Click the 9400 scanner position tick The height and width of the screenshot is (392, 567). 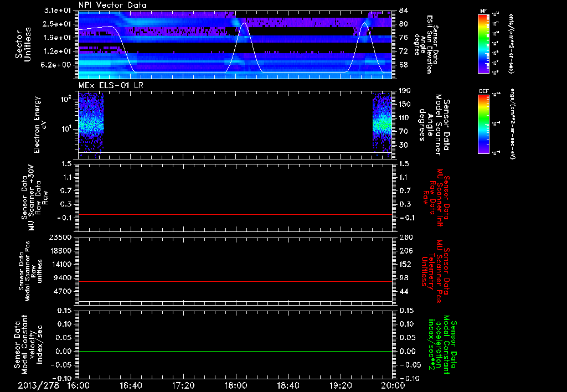tap(63, 278)
